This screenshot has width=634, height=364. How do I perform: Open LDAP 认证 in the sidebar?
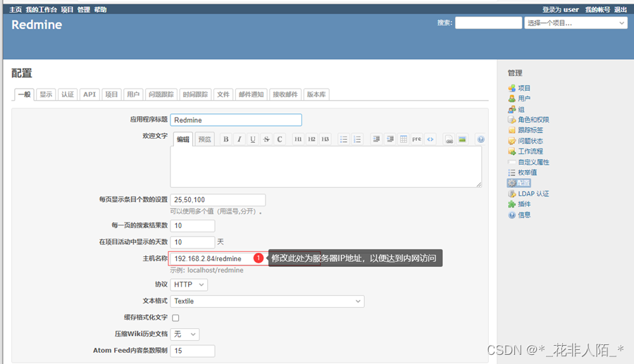(533, 194)
